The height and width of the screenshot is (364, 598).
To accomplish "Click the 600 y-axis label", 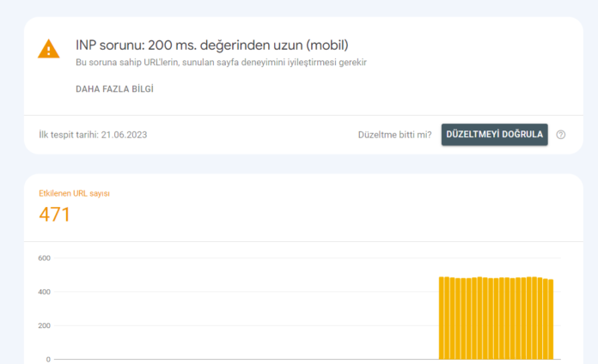I will tap(44, 258).
